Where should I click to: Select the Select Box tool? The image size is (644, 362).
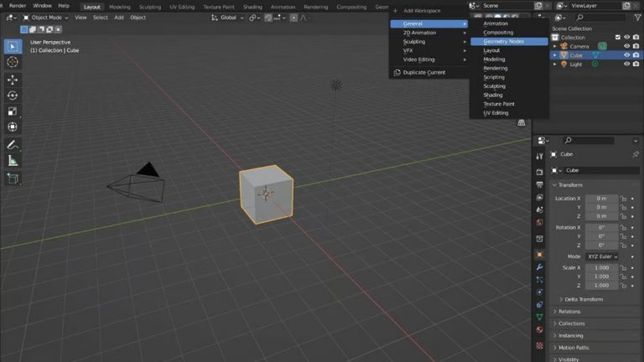pos(13,46)
